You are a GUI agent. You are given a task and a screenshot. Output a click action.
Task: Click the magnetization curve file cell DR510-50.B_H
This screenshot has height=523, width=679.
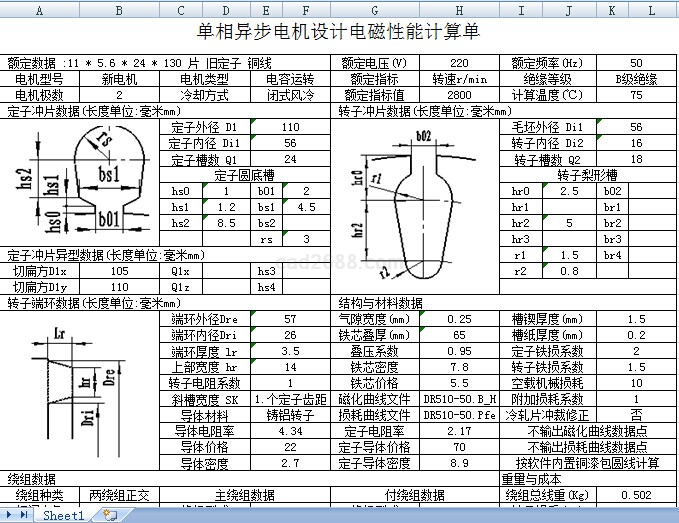click(x=460, y=399)
